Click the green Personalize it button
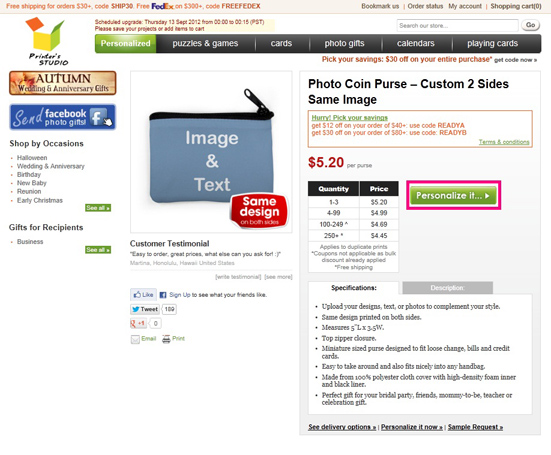 click(x=453, y=195)
